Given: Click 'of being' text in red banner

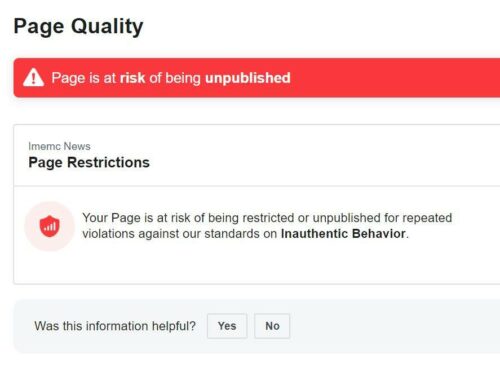Looking at the screenshot, I should pyautogui.click(x=175, y=78).
